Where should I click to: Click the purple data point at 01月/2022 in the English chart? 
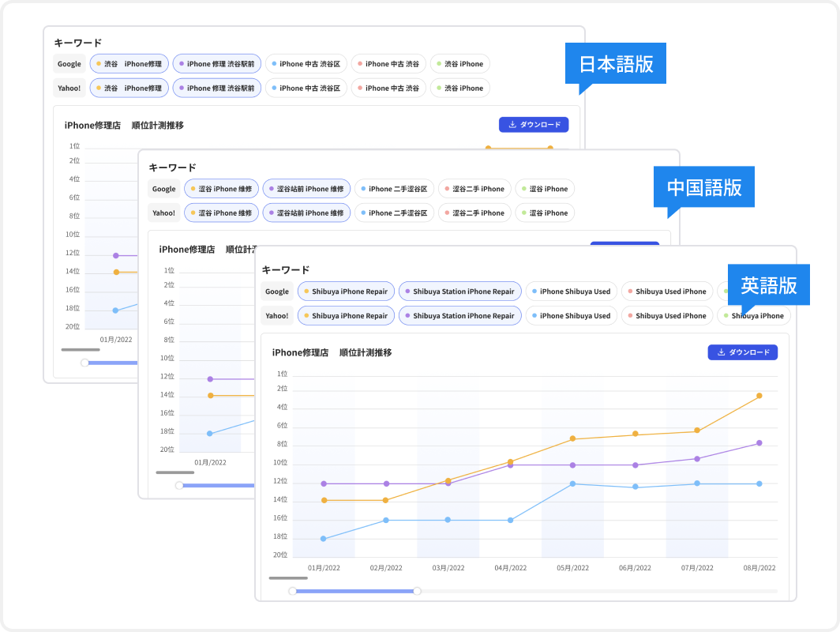pos(324,483)
